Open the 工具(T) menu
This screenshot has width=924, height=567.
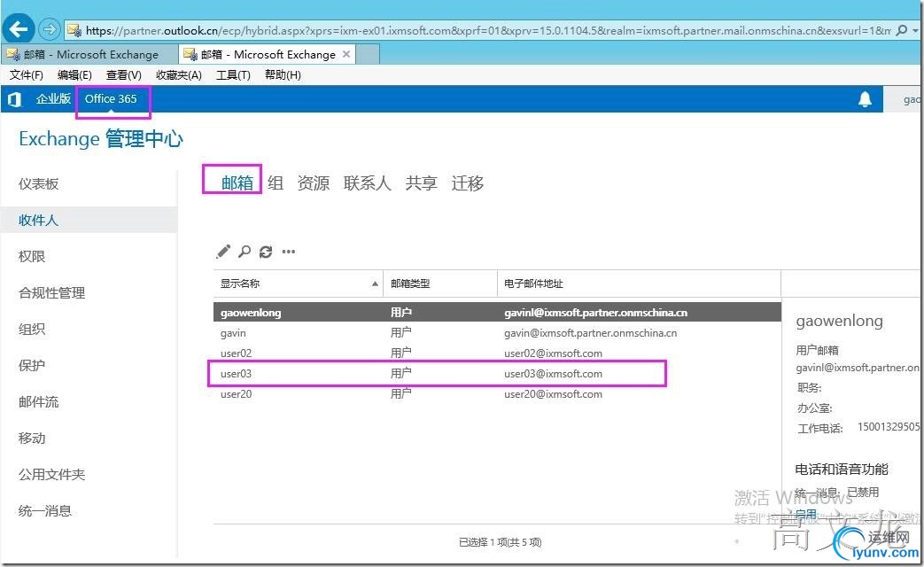click(x=233, y=74)
